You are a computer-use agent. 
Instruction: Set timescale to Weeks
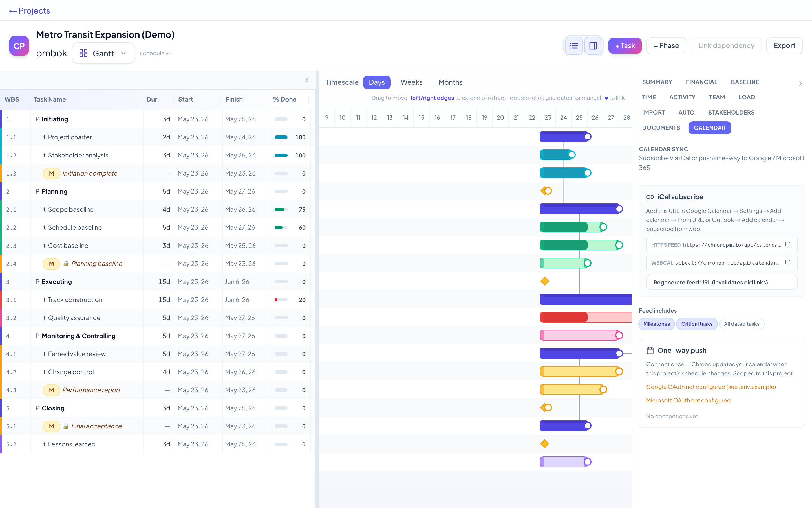click(x=411, y=82)
